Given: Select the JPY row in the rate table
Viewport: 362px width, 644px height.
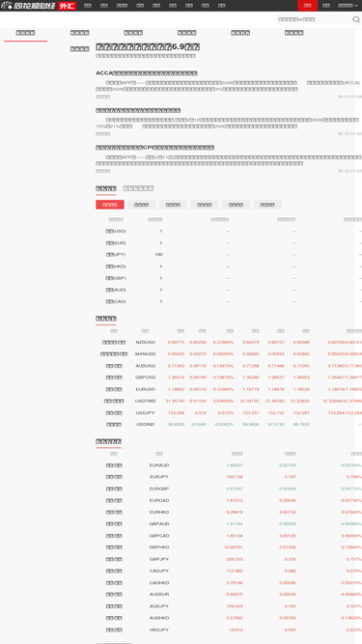Looking at the screenshot, I should pyautogui.click(x=229, y=255).
